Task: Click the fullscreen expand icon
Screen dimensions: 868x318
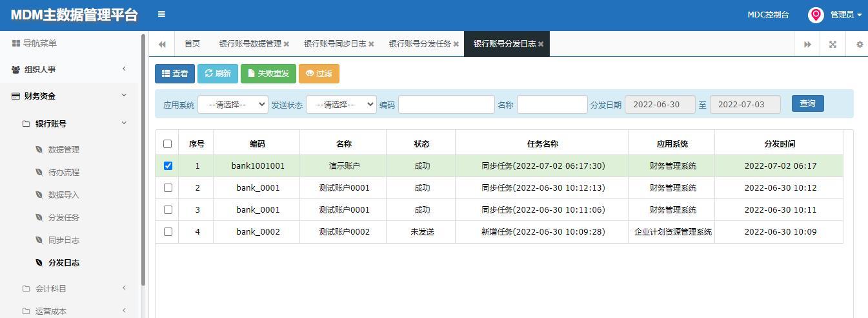Action: coord(833,44)
